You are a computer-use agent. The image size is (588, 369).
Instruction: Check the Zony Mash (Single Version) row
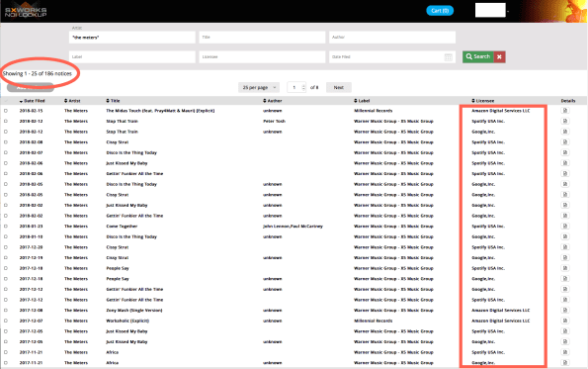point(6,311)
